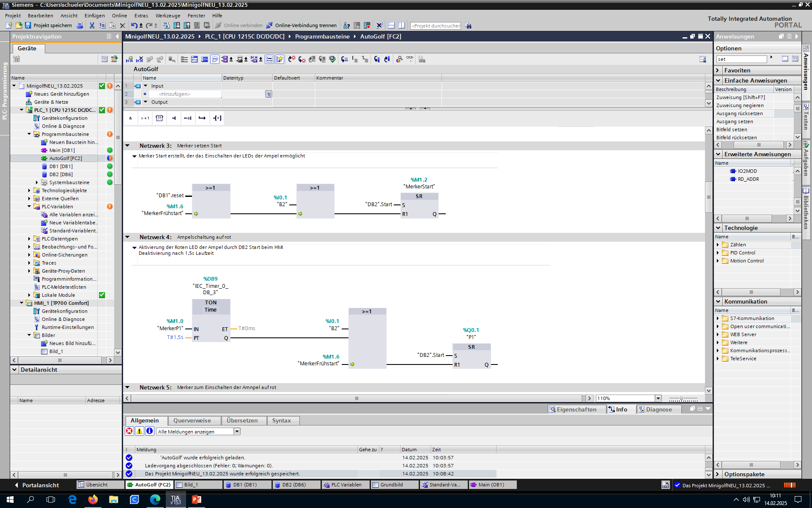The width and height of the screenshot is (812, 508).
Task: Open the Extras menu
Action: pyautogui.click(x=141, y=16)
